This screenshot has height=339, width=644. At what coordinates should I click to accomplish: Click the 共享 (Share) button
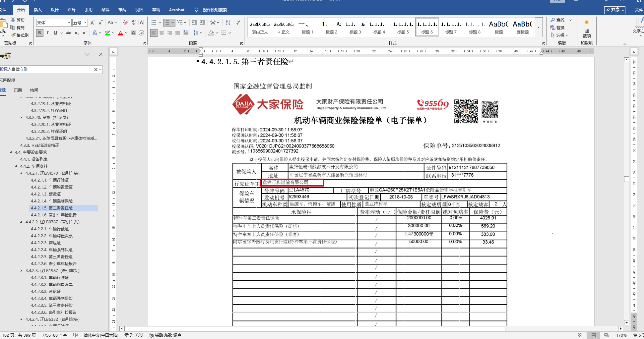click(x=614, y=10)
